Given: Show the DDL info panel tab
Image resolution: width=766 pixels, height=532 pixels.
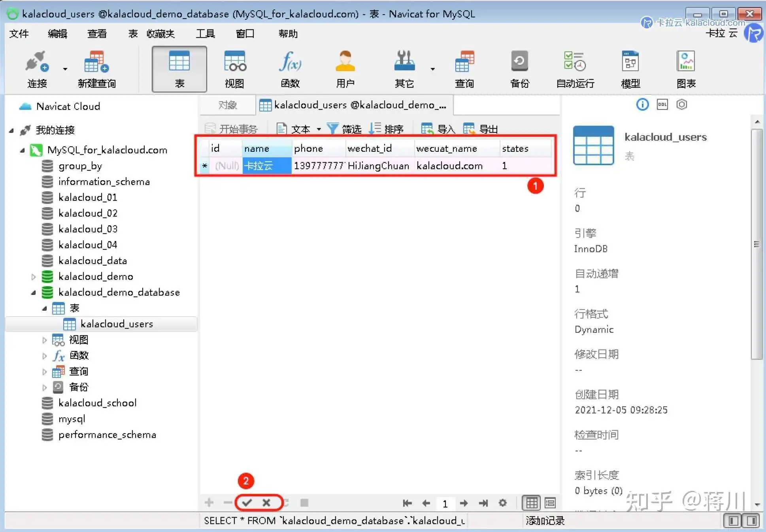Looking at the screenshot, I should click(x=662, y=105).
